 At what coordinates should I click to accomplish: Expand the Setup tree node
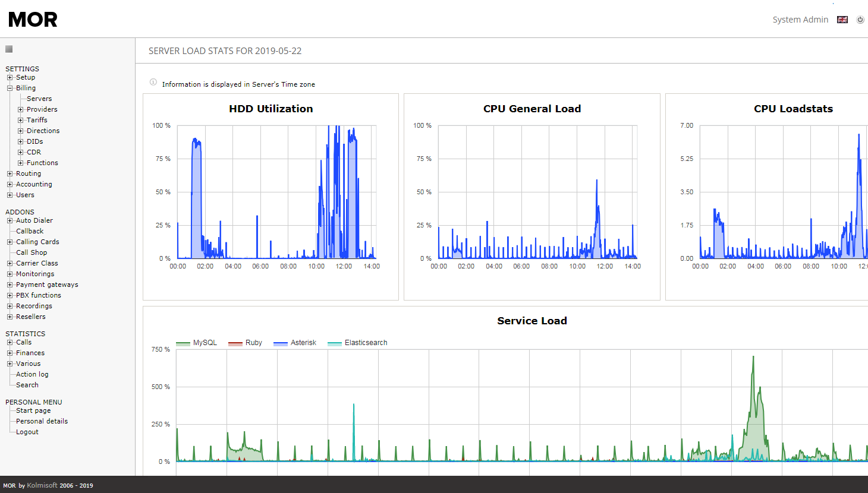10,77
